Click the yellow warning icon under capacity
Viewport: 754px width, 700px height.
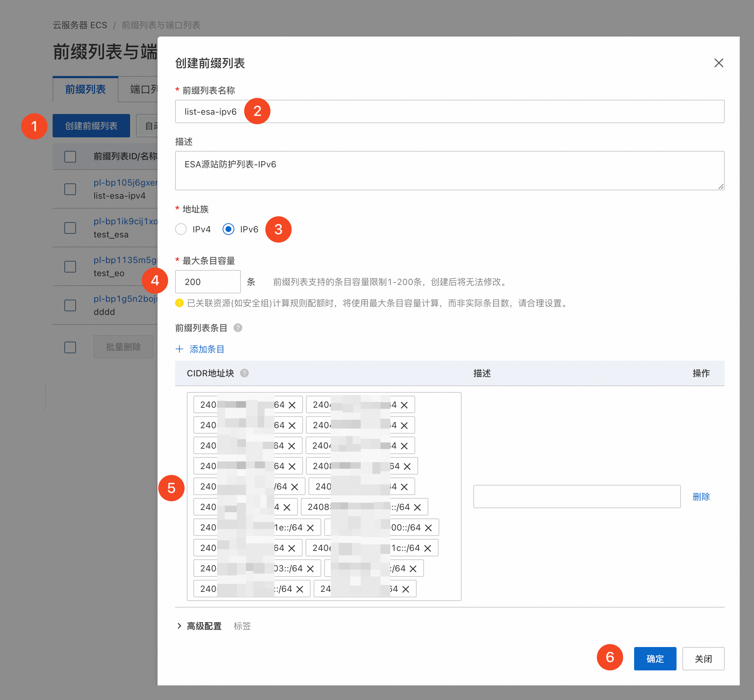coord(179,303)
